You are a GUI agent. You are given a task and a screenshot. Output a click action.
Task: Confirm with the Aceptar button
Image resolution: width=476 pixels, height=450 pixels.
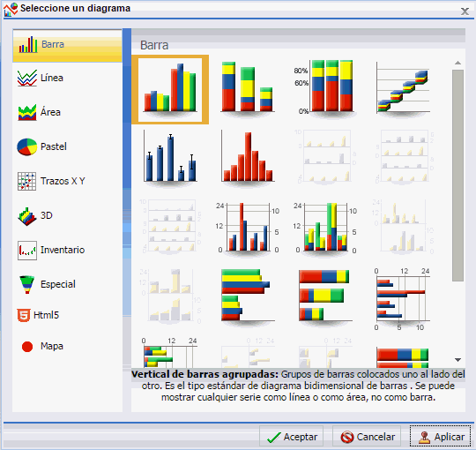[292, 437]
